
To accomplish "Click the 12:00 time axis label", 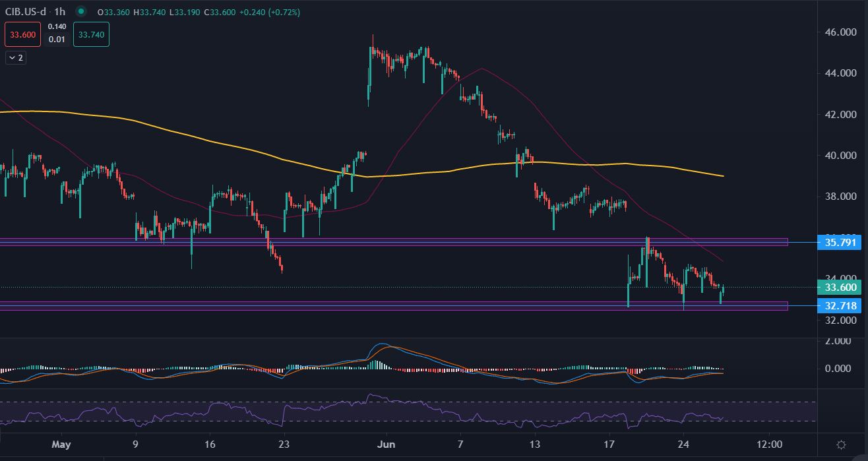I will 769,444.
